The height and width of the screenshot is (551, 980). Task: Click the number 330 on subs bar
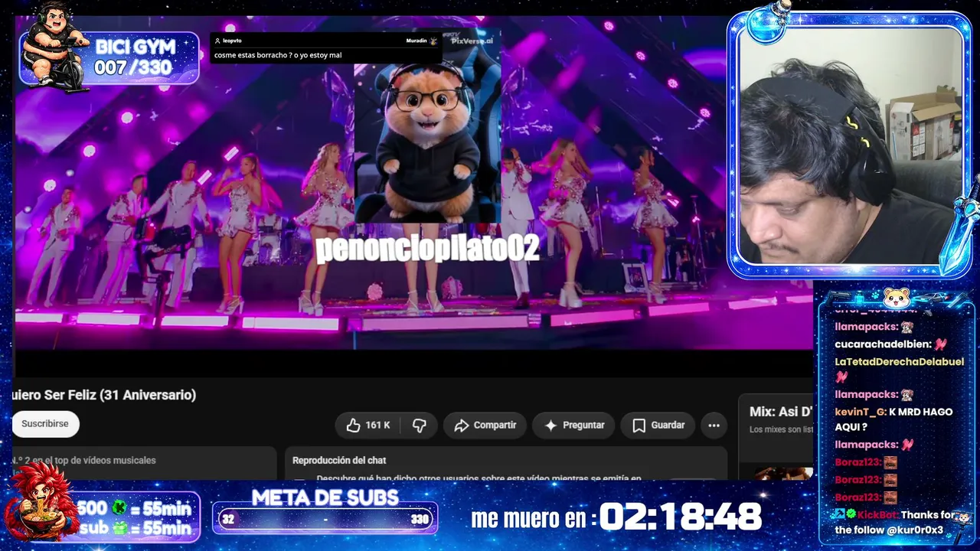coord(420,519)
